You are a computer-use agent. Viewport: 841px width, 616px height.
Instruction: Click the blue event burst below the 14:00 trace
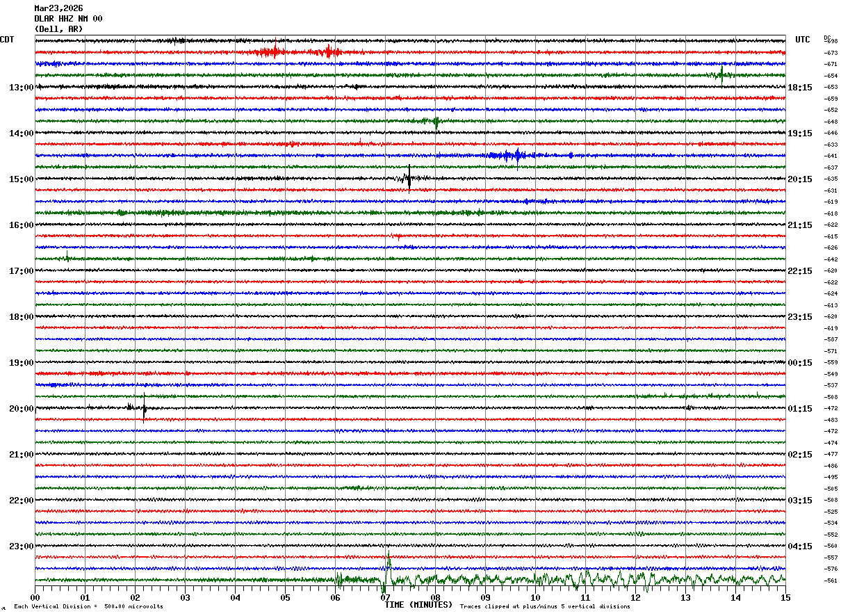tap(514, 156)
